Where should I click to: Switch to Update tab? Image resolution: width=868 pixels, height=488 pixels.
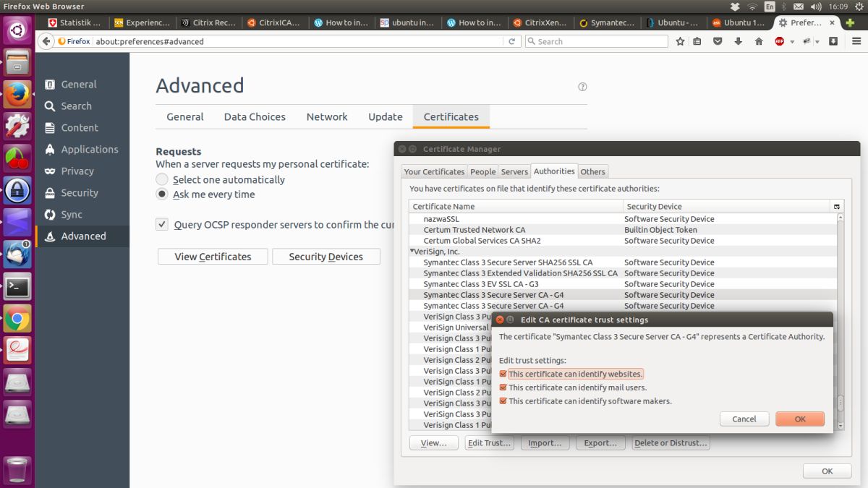[386, 116]
